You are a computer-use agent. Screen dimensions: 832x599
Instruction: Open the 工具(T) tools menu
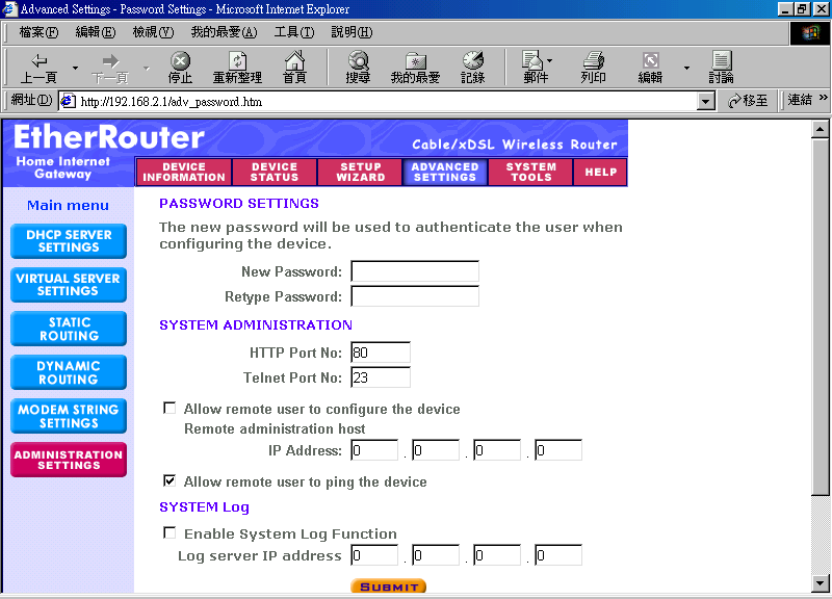(294, 32)
